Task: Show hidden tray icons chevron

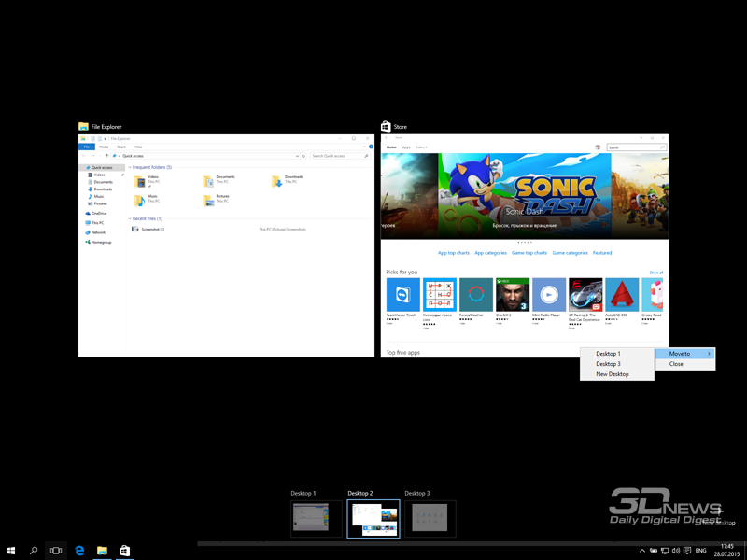Action: [x=642, y=551]
